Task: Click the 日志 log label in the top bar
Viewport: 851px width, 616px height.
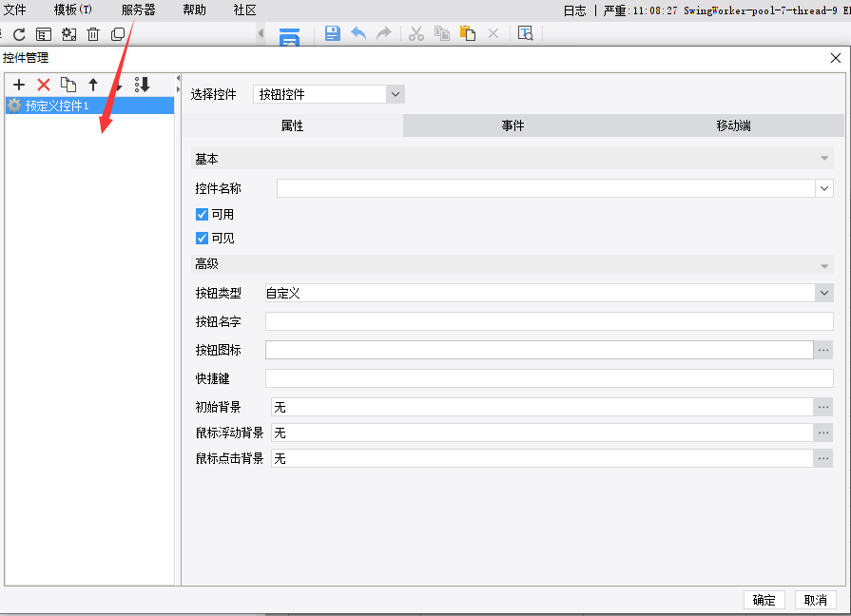Action: (574, 10)
